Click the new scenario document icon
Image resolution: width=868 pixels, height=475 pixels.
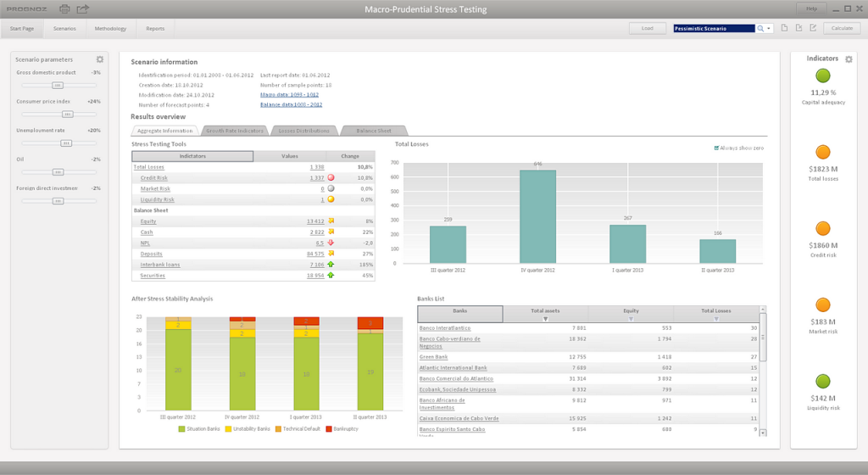tap(785, 28)
